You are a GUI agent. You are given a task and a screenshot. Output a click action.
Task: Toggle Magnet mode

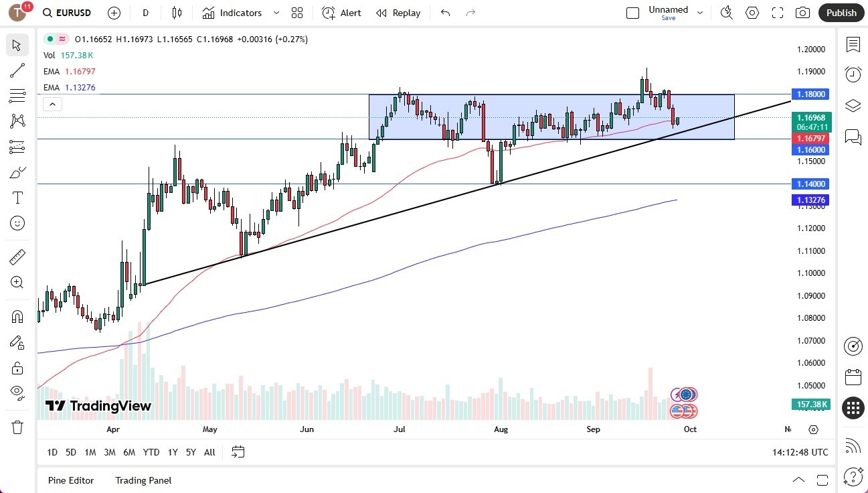17,315
